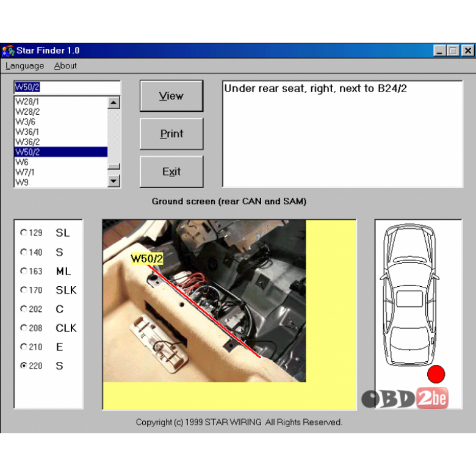Screen dimensions: 476x476
Task: Click the Star Finder app icon in title bar
Action: click(8, 51)
